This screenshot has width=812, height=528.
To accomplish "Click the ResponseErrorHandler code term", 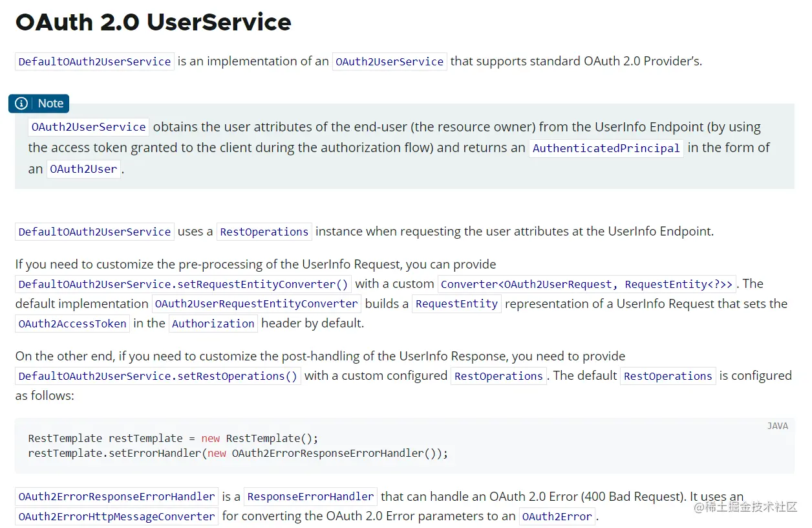I will (310, 497).
